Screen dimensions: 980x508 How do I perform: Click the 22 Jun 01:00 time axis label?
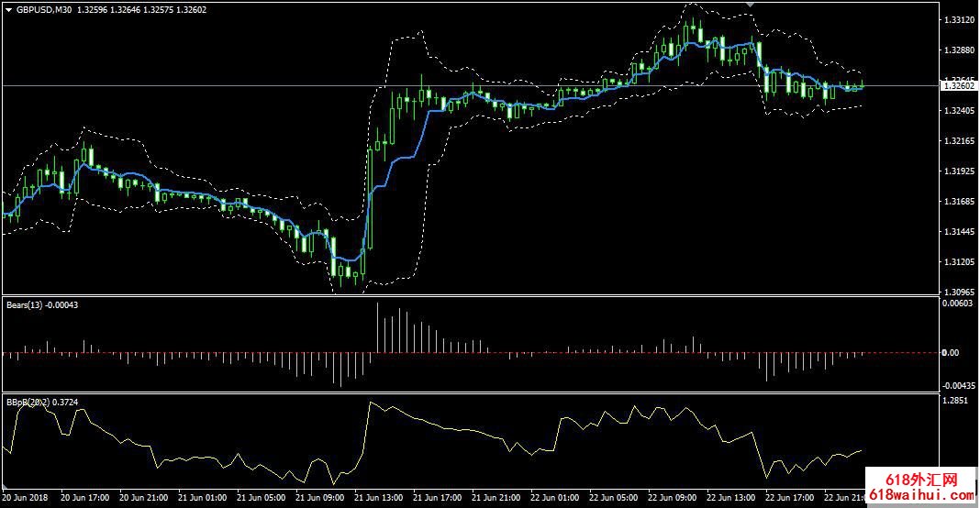(554, 498)
